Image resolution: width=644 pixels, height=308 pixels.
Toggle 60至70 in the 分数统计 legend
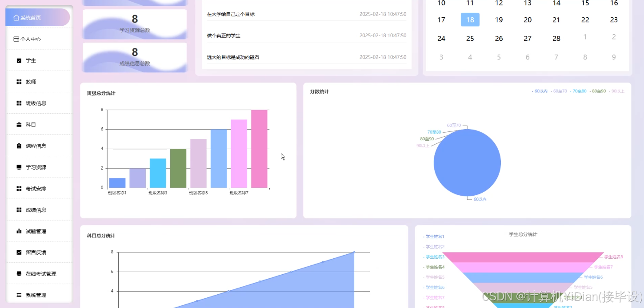point(559,91)
